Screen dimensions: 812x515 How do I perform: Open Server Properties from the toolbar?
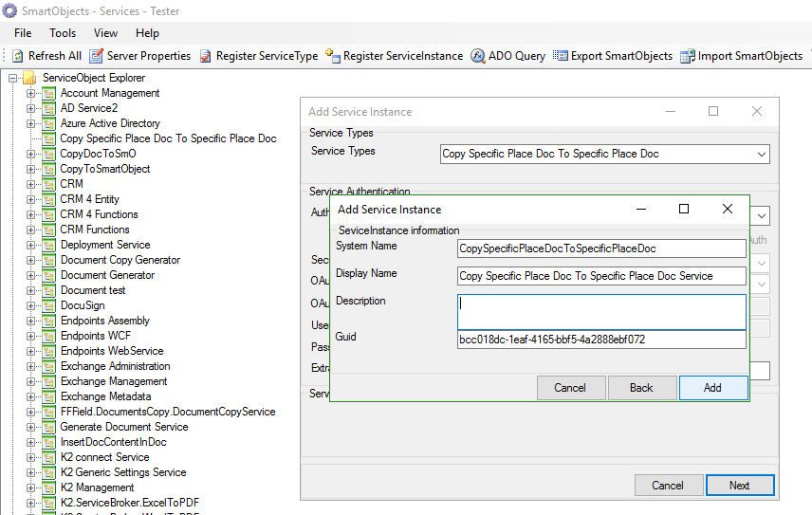pyautogui.click(x=96, y=56)
